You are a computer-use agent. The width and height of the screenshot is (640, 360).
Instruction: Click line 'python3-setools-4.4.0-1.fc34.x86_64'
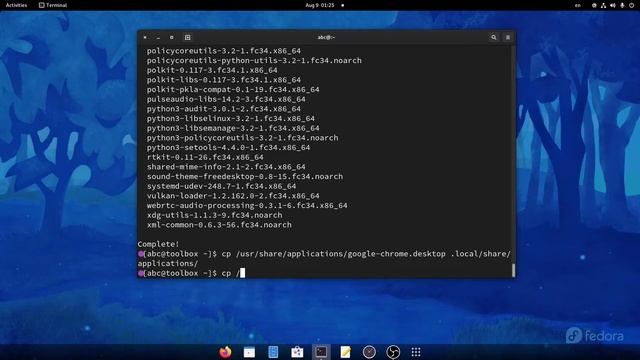click(x=229, y=147)
